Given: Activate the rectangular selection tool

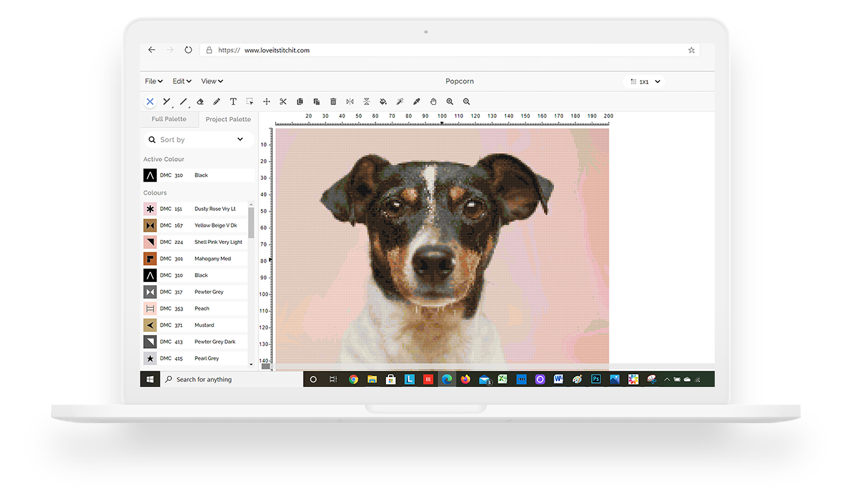Looking at the screenshot, I should [x=250, y=102].
